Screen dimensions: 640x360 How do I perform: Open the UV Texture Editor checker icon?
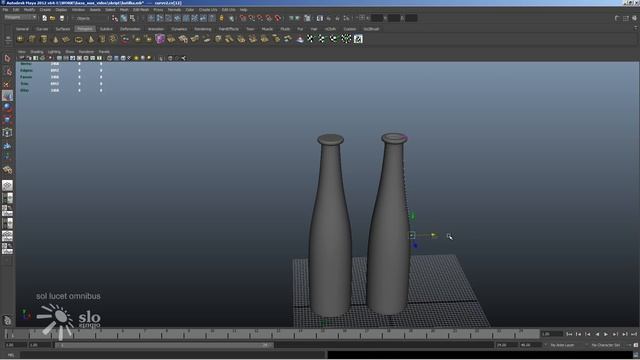[358, 39]
